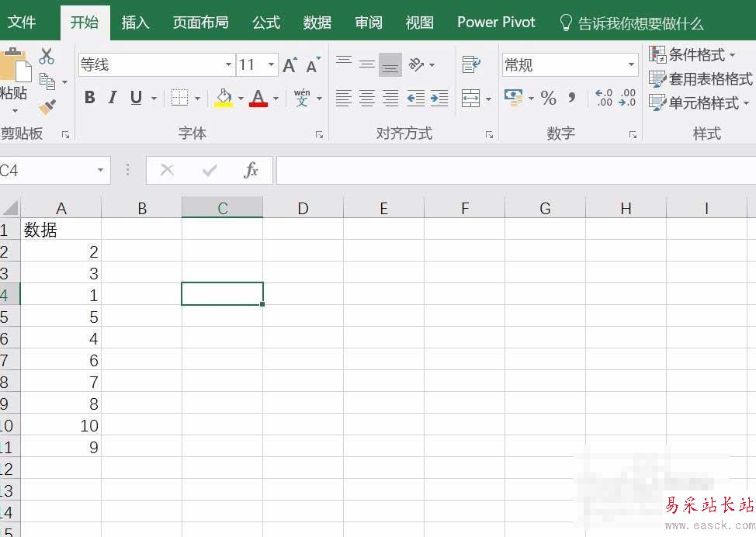The width and height of the screenshot is (756, 537).
Task: Click the Tell Me search box 告诉我你想要做什么
Action: (632, 23)
